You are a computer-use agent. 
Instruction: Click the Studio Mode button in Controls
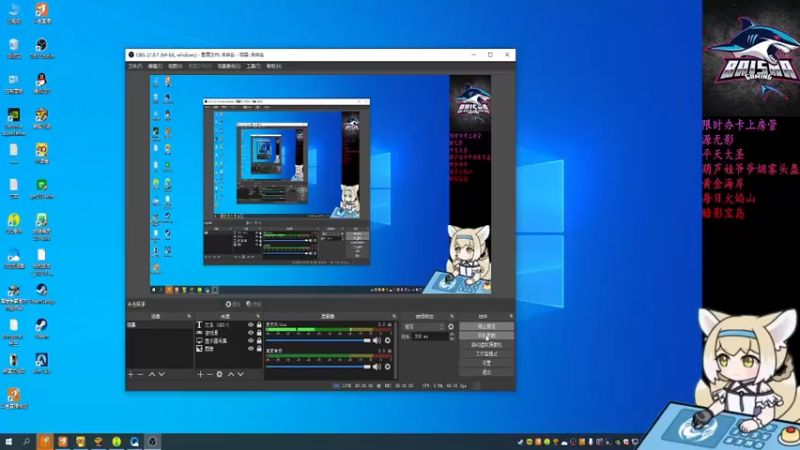pyautogui.click(x=486, y=354)
